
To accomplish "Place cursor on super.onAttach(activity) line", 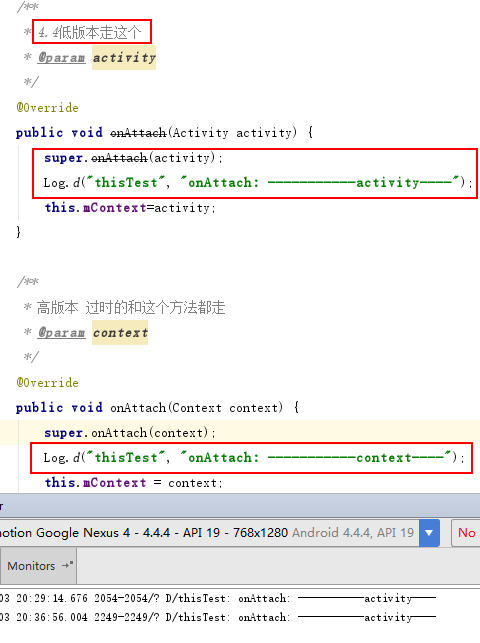I will [x=133, y=158].
